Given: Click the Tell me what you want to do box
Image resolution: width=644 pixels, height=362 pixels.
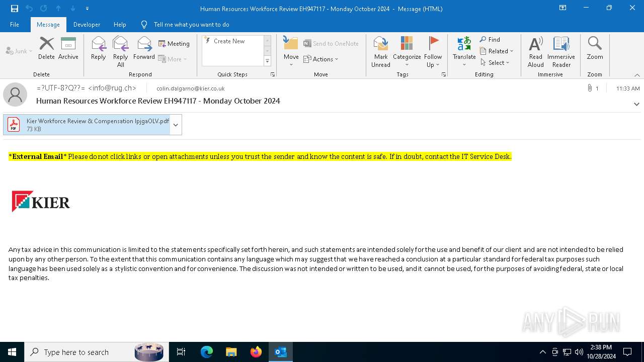Looking at the screenshot, I should coord(191,24).
